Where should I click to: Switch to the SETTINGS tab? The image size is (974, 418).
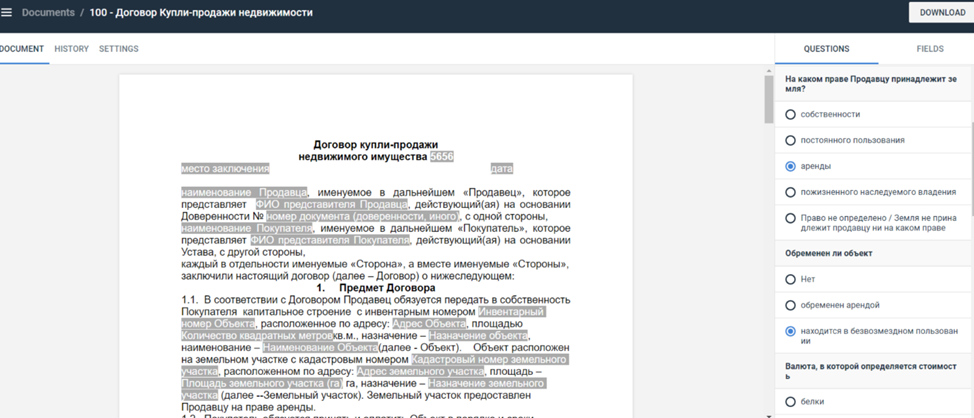(118, 49)
